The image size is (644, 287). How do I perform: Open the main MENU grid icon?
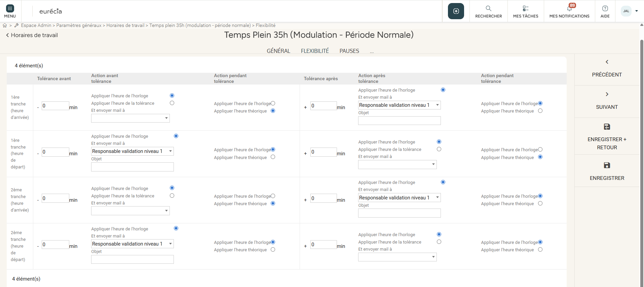coord(10,9)
